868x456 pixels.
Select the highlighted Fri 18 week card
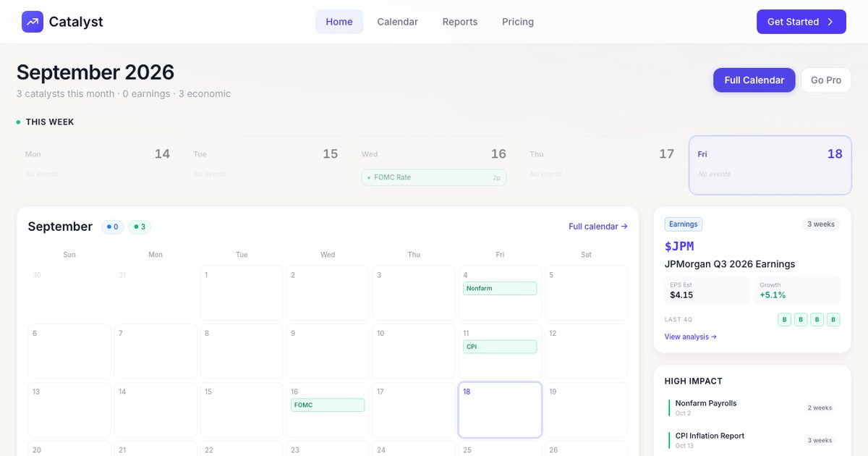(x=770, y=165)
